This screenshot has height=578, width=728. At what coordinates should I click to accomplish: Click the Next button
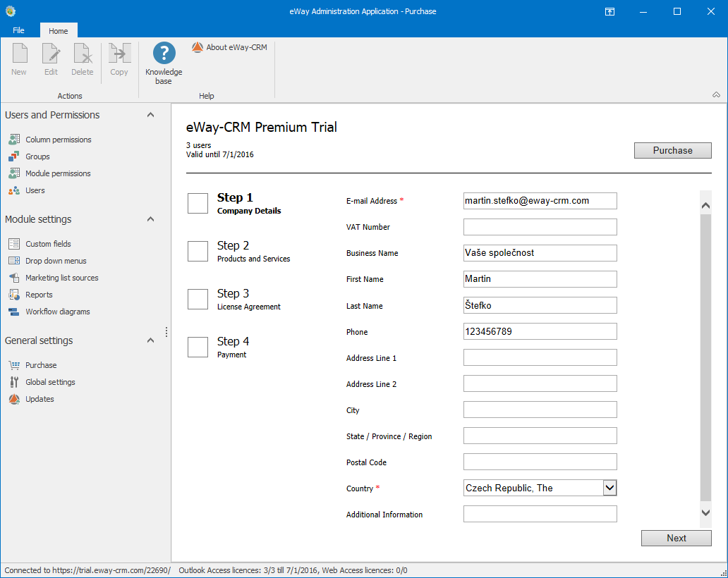coord(677,538)
